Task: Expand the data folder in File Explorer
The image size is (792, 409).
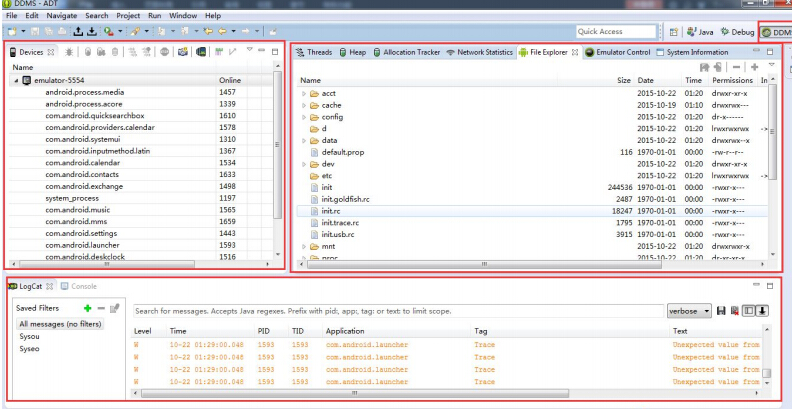Action: (304, 141)
